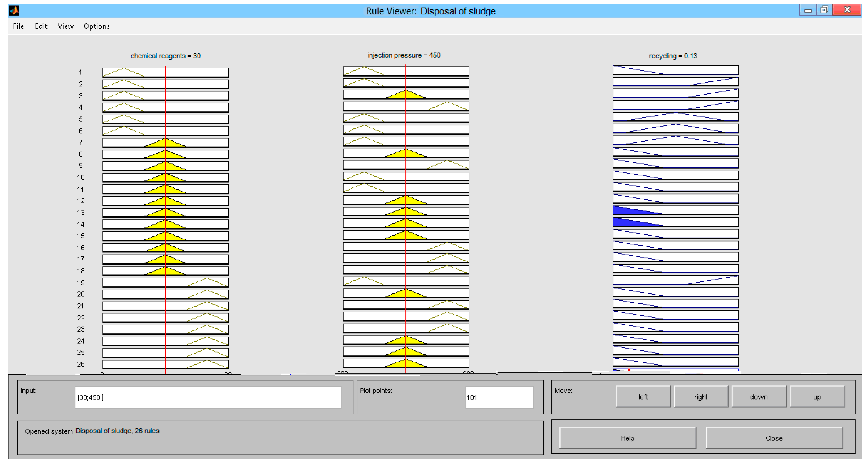Open the View menu
868x464 pixels.
tap(65, 26)
